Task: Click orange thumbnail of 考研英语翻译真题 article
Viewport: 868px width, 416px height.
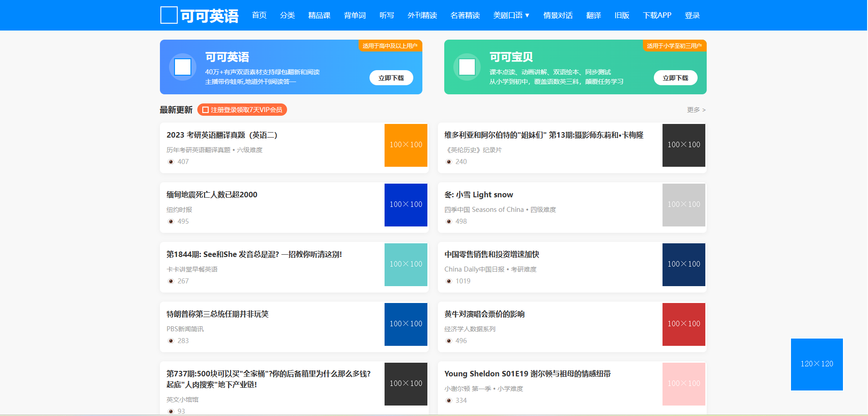Action: click(x=406, y=145)
